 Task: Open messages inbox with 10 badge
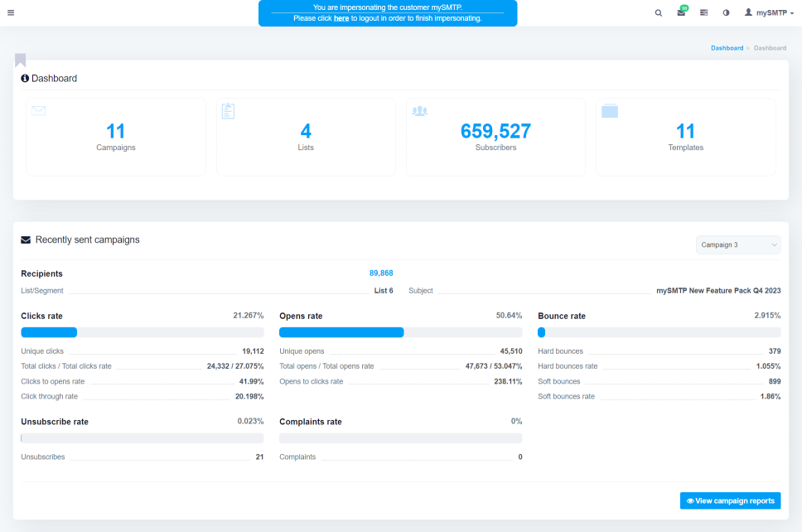[681, 13]
